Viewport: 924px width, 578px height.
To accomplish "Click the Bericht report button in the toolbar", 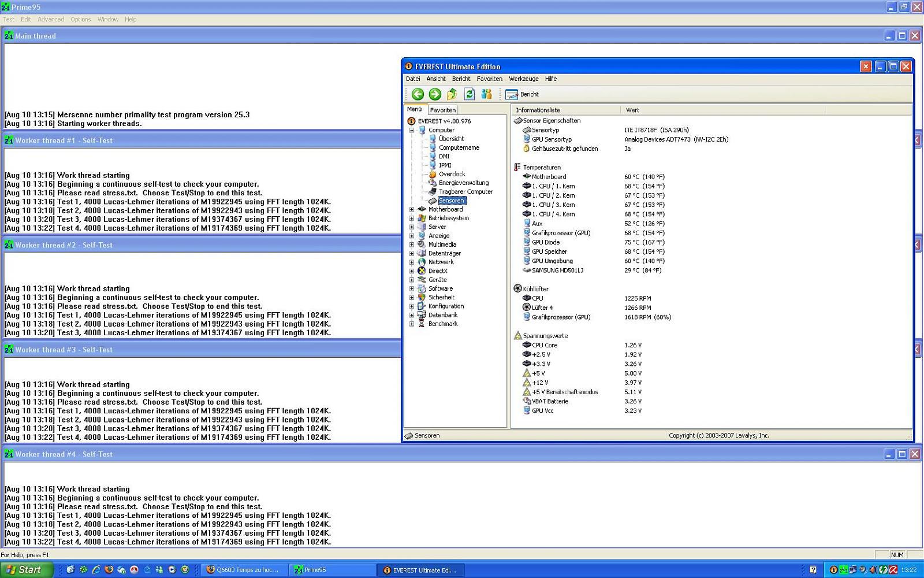I will (x=522, y=94).
